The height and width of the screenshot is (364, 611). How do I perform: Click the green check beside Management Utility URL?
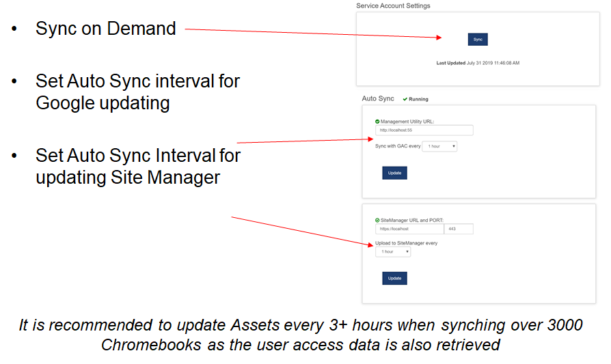pos(377,122)
